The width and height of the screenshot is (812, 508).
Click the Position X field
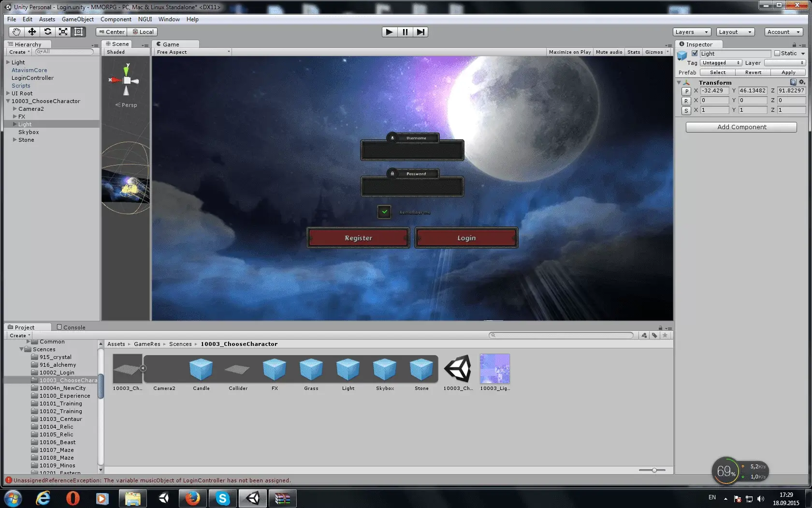[x=714, y=90]
